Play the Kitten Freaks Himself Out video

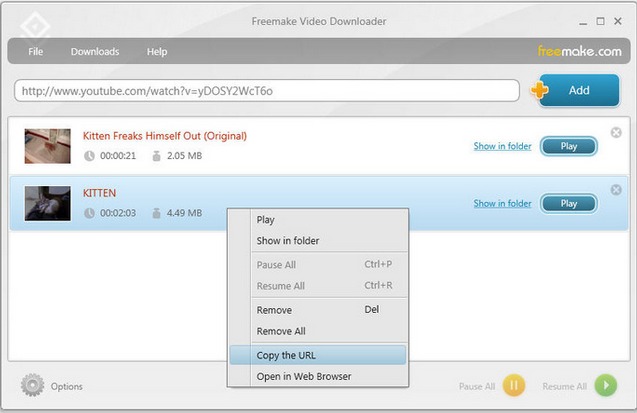568,147
